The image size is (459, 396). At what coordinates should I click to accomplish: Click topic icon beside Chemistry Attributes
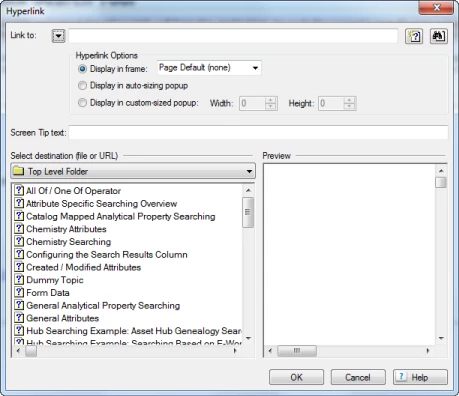pyautogui.click(x=19, y=228)
